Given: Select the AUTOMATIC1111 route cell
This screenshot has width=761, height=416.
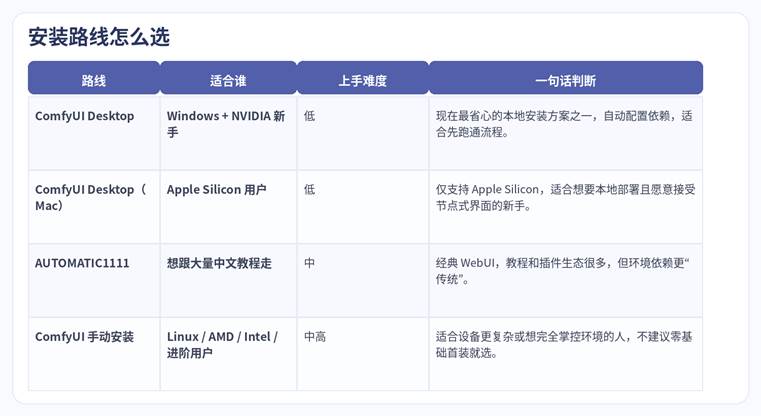Looking at the screenshot, I should click(x=82, y=263).
